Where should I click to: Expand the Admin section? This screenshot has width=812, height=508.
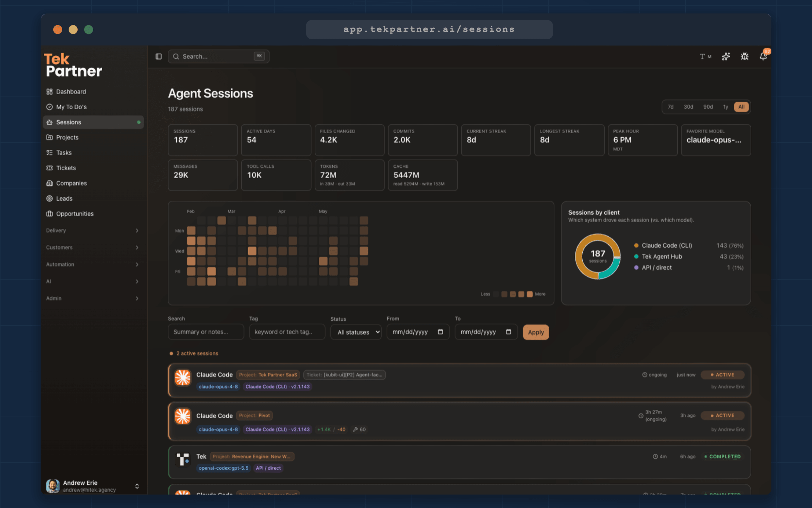pos(92,298)
